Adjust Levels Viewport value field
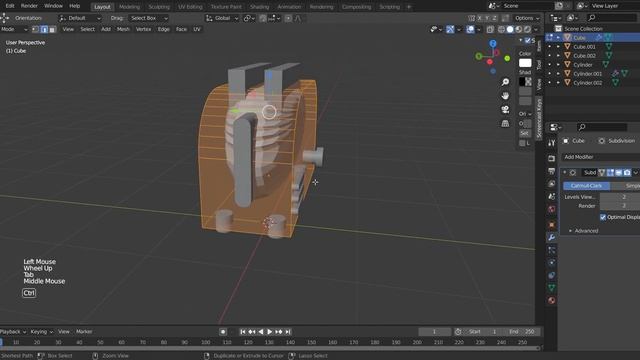The height and width of the screenshot is (360, 640). click(620, 197)
